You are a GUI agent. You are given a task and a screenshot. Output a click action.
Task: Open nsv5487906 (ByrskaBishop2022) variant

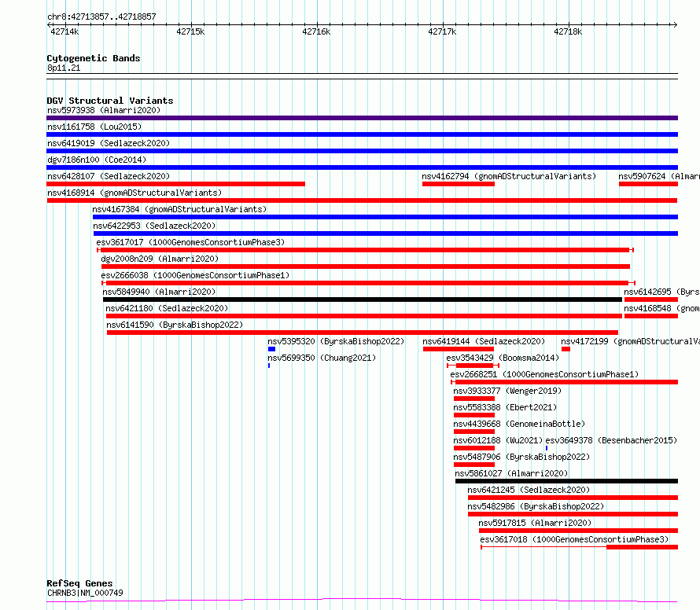[521, 457]
